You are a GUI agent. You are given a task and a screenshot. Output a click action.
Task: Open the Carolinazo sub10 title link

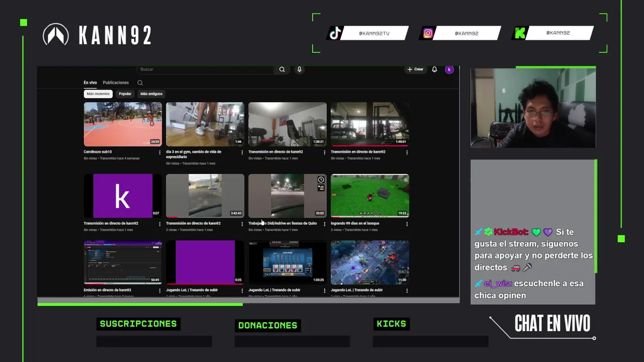click(x=98, y=152)
